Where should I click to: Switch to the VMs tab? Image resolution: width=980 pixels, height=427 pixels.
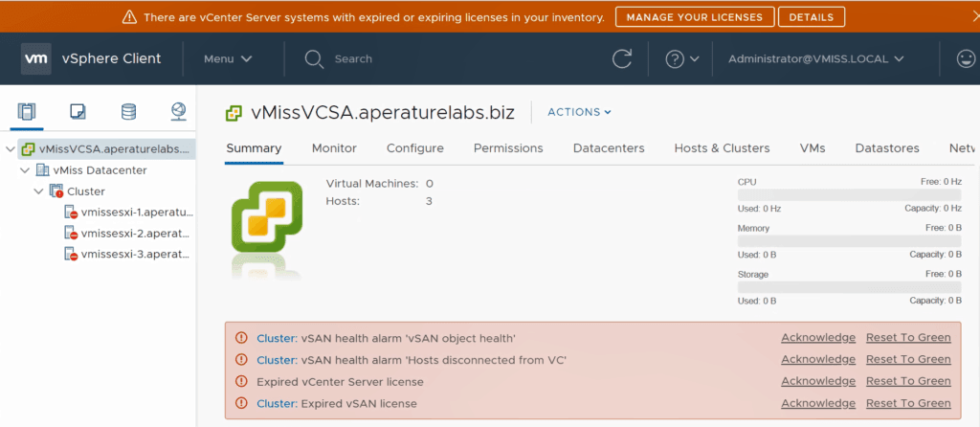click(x=813, y=148)
